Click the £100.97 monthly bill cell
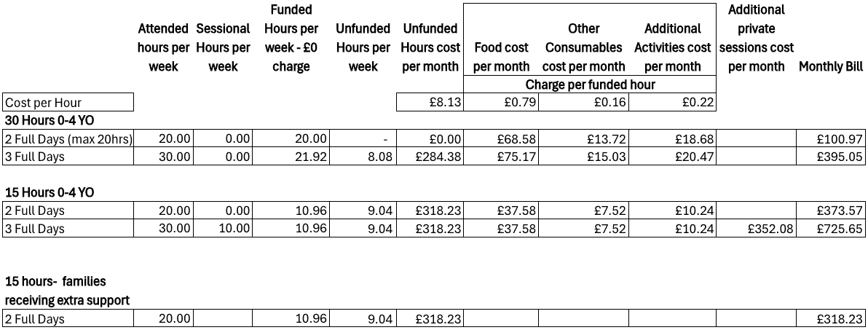 830,138
